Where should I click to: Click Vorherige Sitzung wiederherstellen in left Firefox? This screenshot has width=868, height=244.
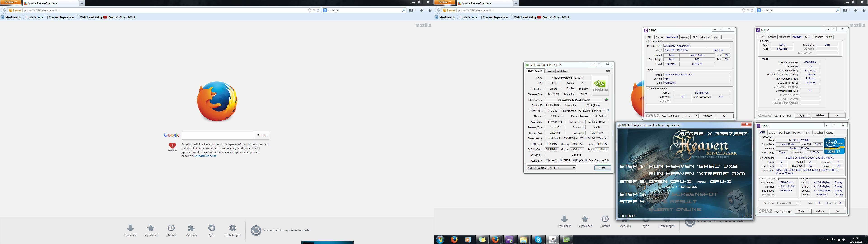pos(281,230)
